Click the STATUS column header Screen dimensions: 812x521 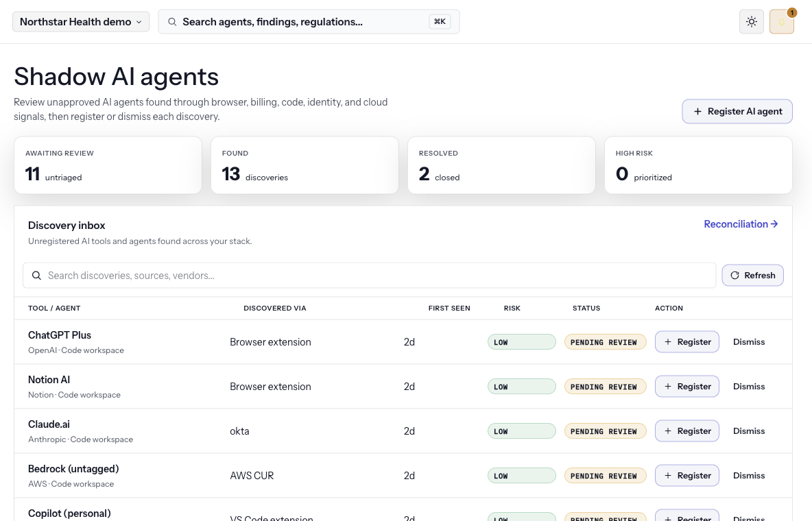pyautogui.click(x=586, y=308)
